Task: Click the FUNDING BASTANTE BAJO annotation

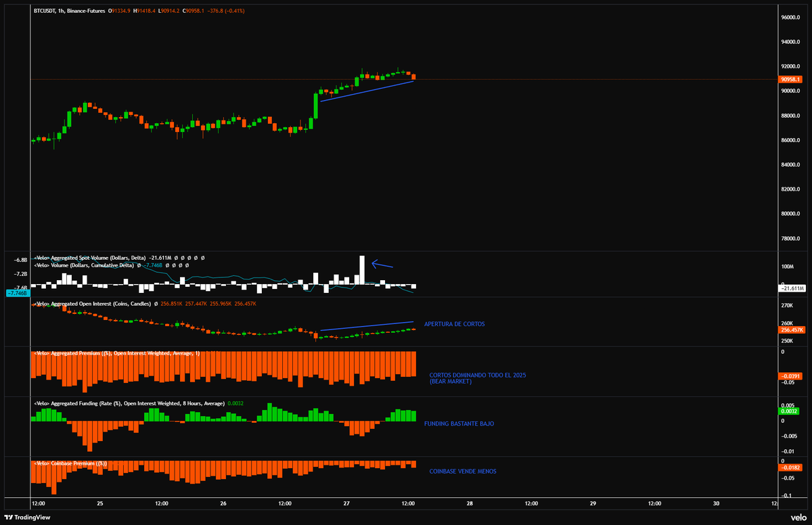Action: click(459, 424)
